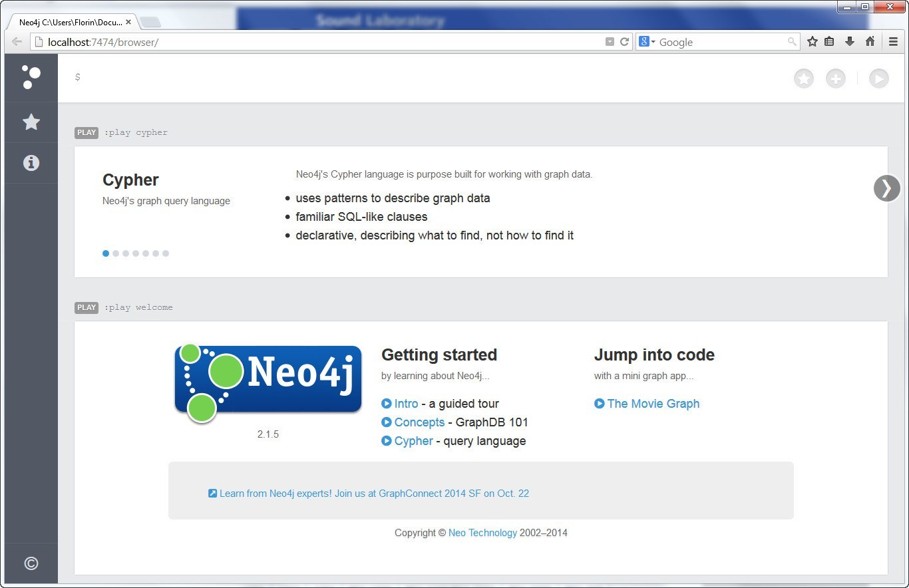Click the plus button in query editor

coord(836,78)
